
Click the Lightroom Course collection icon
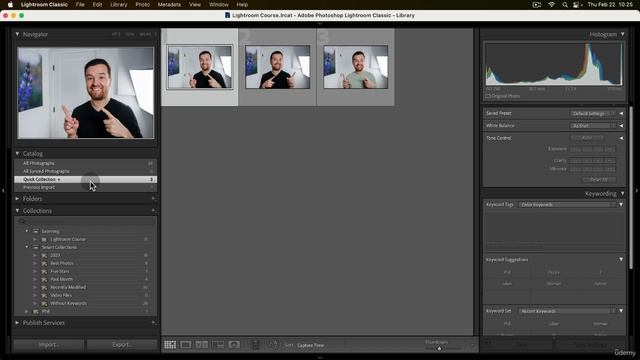click(44, 239)
